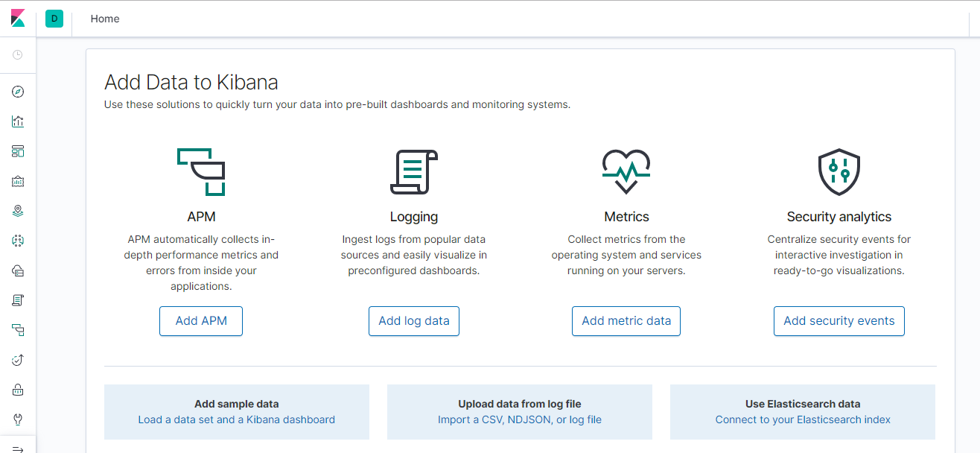Click the Logging heading text
The width and height of the screenshot is (980, 453).
(414, 217)
